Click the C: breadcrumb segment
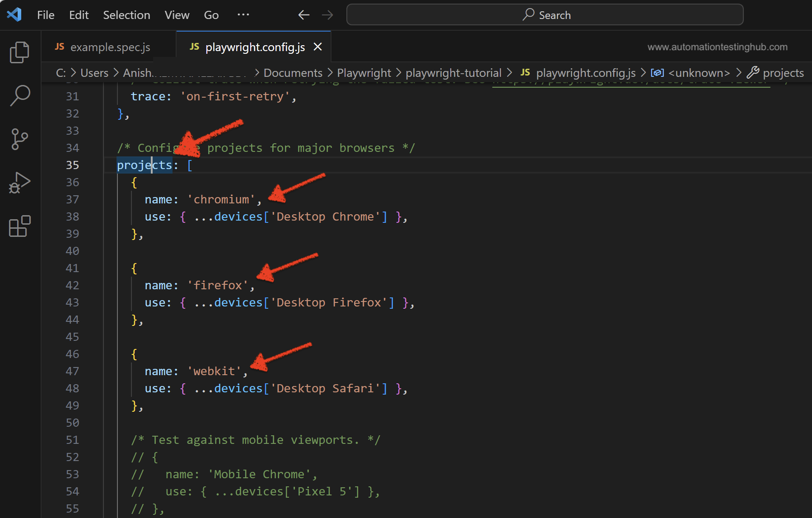The width and height of the screenshot is (812, 518). [61, 73]
